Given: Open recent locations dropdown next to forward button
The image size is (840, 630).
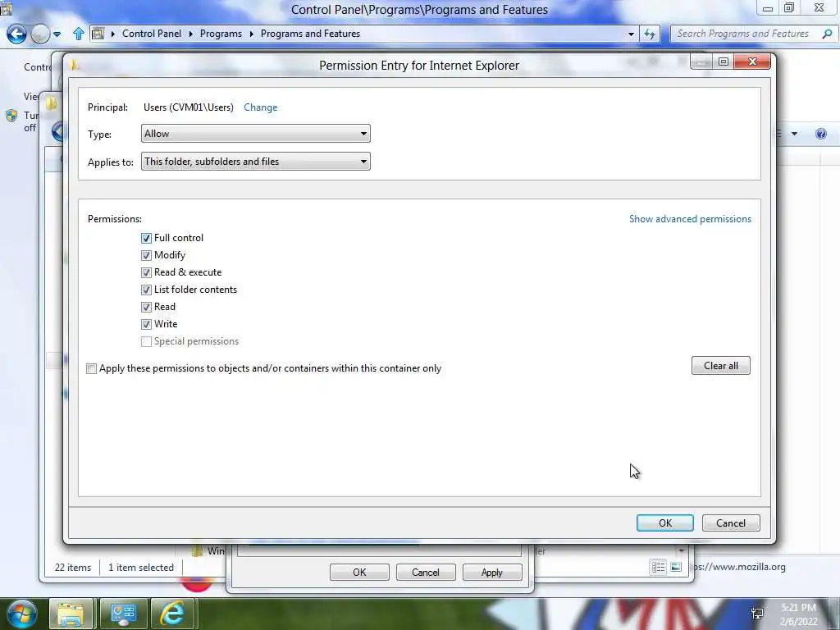Looking at the screenshot, I should pos(57,34).
